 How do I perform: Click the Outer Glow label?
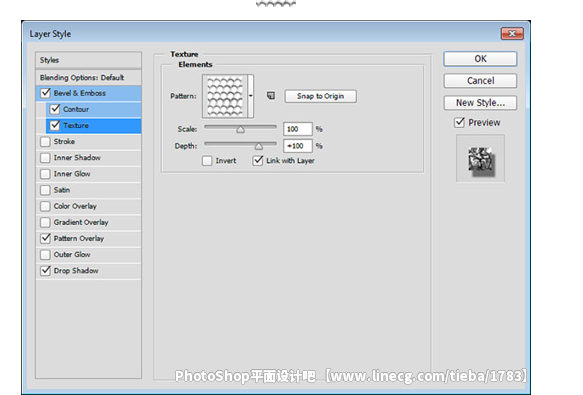point(72,254)
